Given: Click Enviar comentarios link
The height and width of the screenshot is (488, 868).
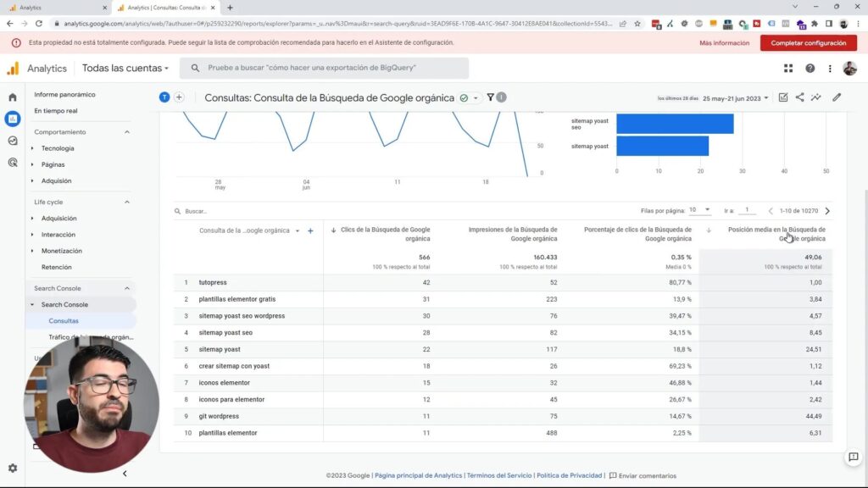Looking at the screenshot, I should 643,476.
